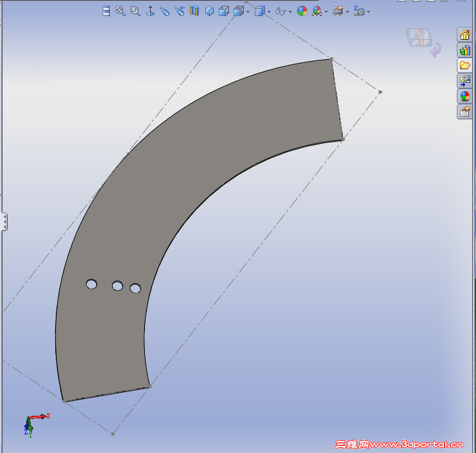Click the Apply Scene checkered ball icon
476x453 pixels.
317,12
